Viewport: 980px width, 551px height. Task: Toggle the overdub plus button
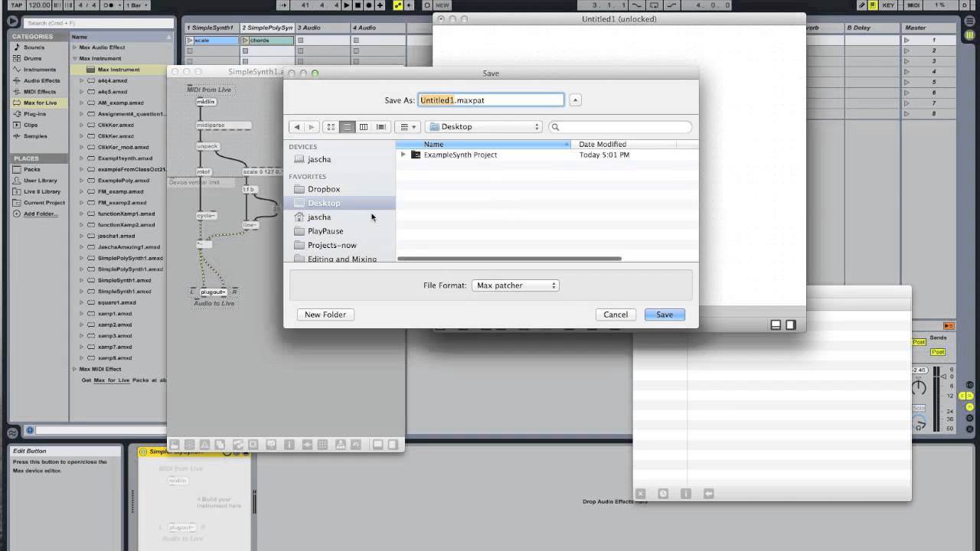[x=380, y=5]
